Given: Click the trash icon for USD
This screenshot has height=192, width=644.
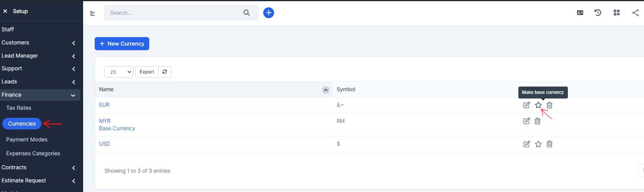Looking at the screenshot, I should (x=549, y=144).
